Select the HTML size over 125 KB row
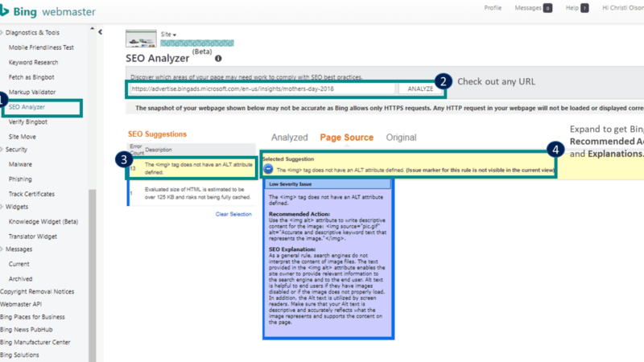The image size is (644, 362). coord(192,193)
